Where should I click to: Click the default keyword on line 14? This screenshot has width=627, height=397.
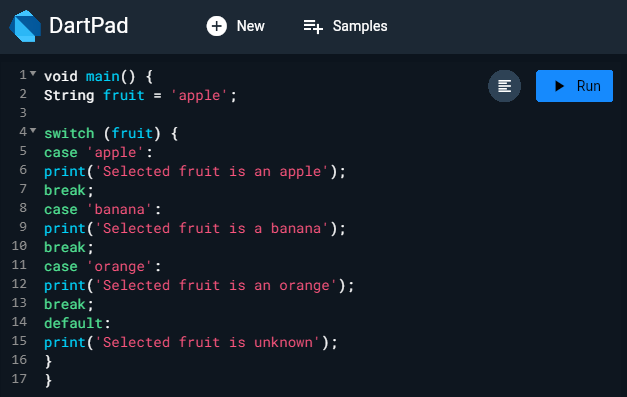pyautogui.click(x=73, y=323)
